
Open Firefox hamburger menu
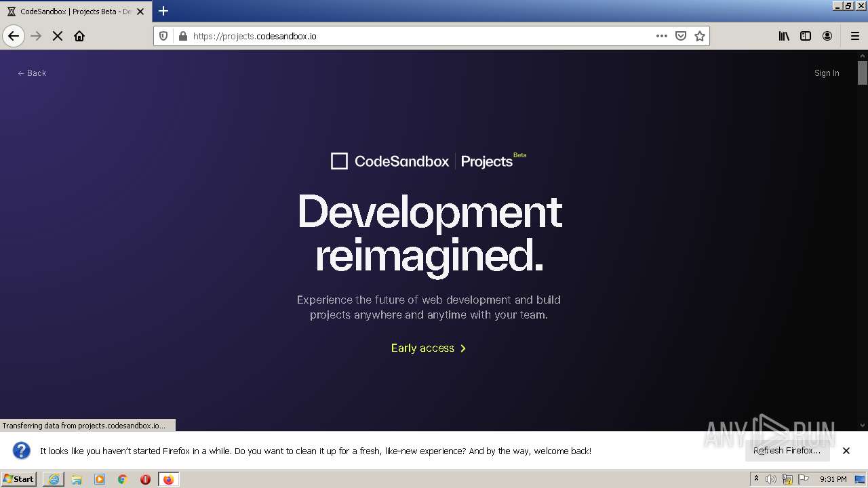click(855, 36)
